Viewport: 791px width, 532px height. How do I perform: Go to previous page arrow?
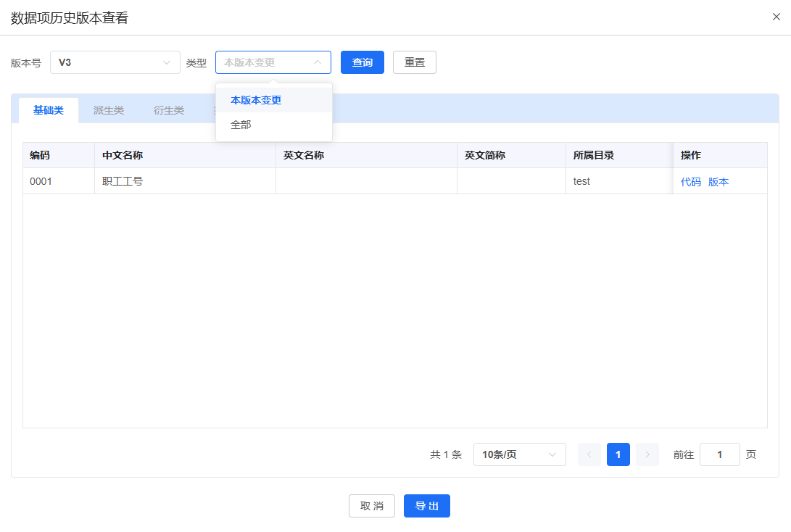(x=589, y=454)
